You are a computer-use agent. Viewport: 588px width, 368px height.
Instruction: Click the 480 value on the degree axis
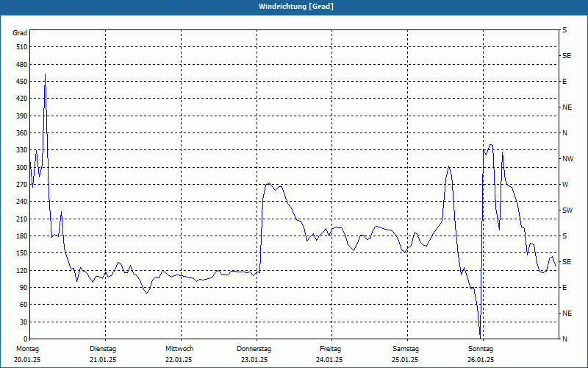[x=22, y=64]
